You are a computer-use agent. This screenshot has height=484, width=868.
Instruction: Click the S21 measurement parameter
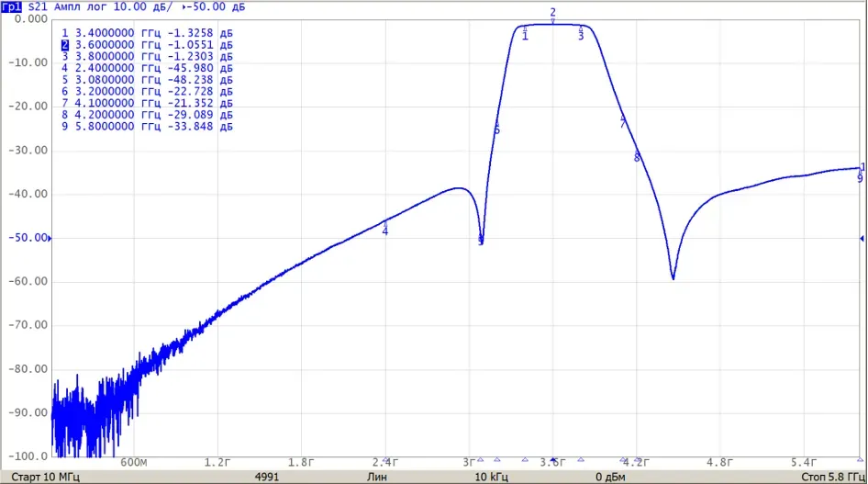pyautogui.click(x=38, y=6)
